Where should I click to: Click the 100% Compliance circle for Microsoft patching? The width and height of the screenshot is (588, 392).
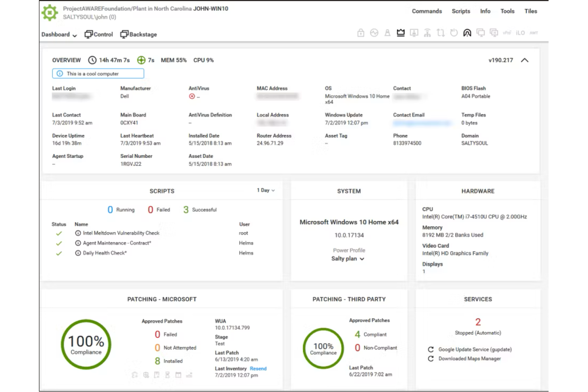(x=85, y=344)
